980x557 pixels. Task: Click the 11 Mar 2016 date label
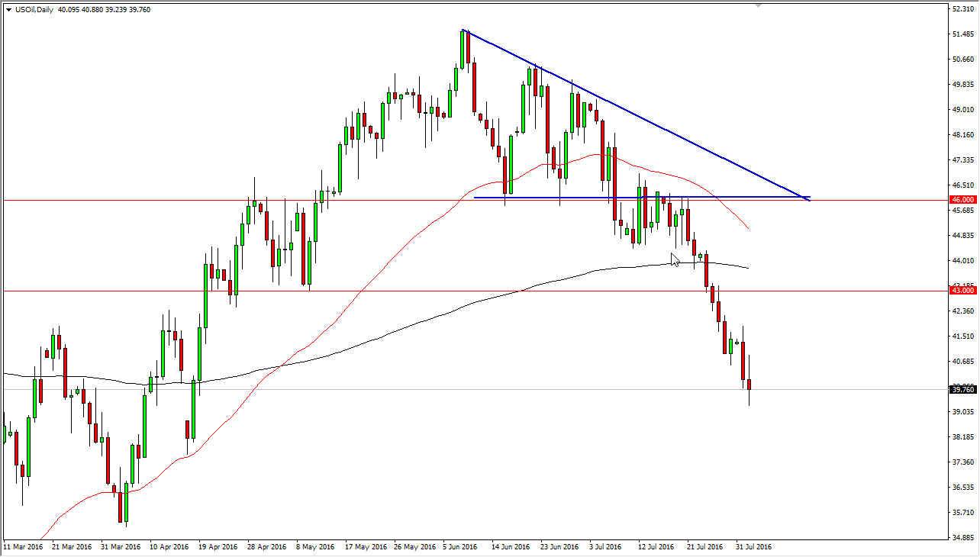24,547
